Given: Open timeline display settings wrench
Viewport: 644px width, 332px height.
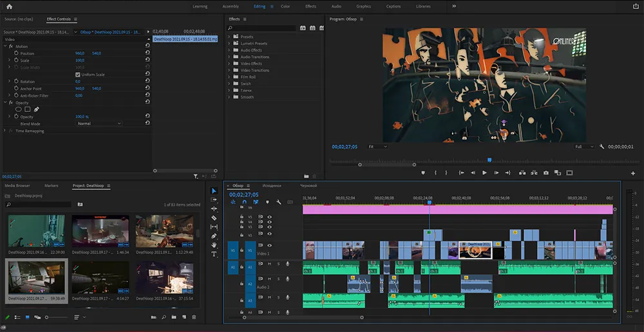Looking at the screenshot, I should (278, 202).
